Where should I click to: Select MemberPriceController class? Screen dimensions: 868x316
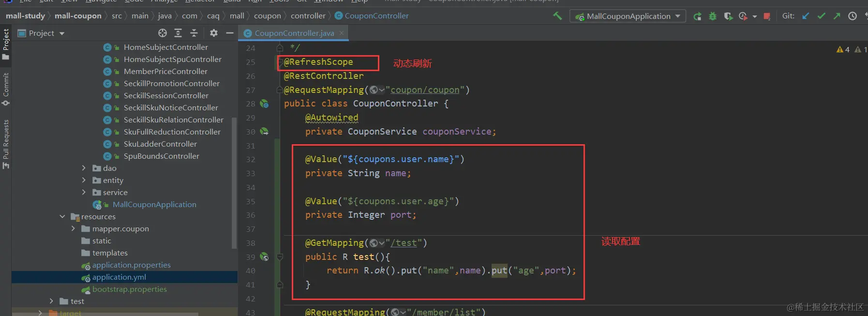165,71
